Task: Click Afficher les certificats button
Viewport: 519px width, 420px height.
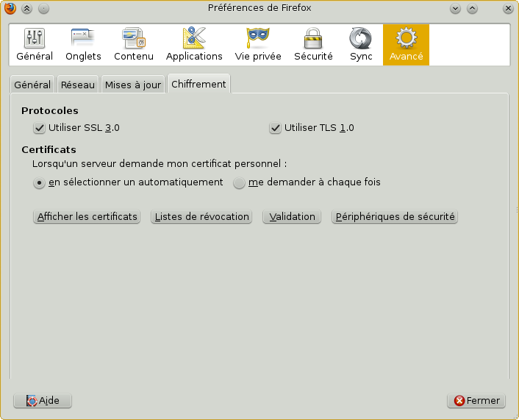Action: [x=87, y=217]
